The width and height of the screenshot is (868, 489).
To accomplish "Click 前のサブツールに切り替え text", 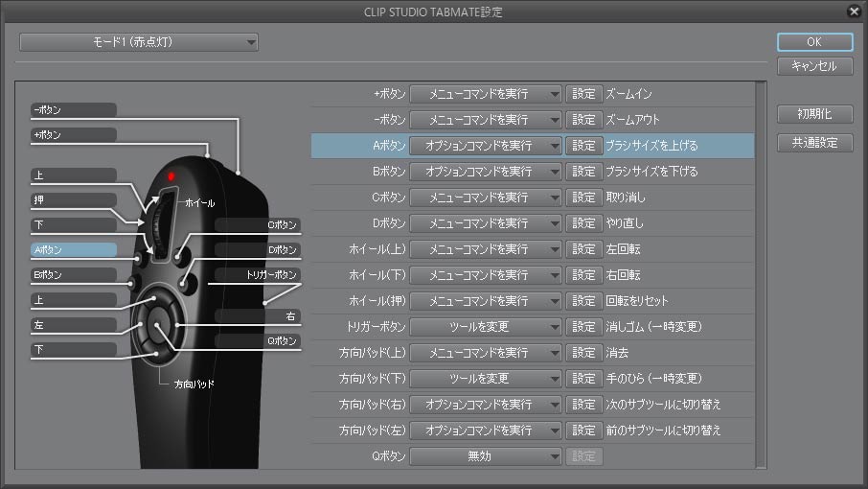I will pos(663,431).
